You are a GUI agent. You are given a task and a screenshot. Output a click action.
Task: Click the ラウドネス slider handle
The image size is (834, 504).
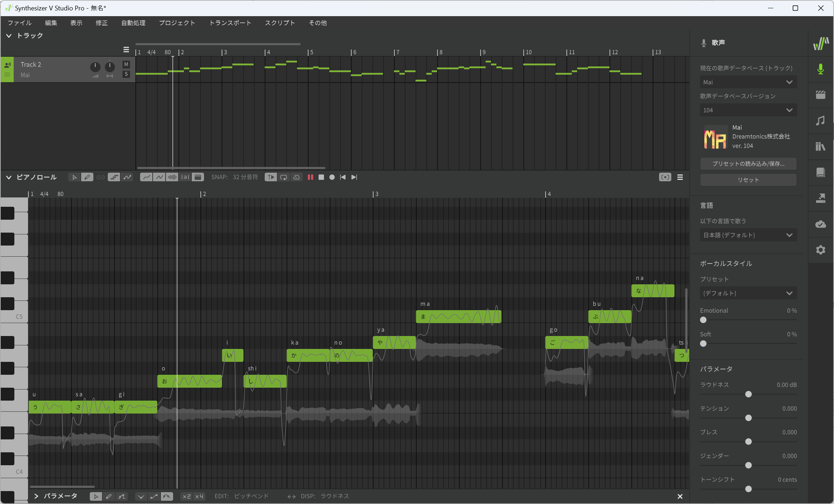pos(749,394)
